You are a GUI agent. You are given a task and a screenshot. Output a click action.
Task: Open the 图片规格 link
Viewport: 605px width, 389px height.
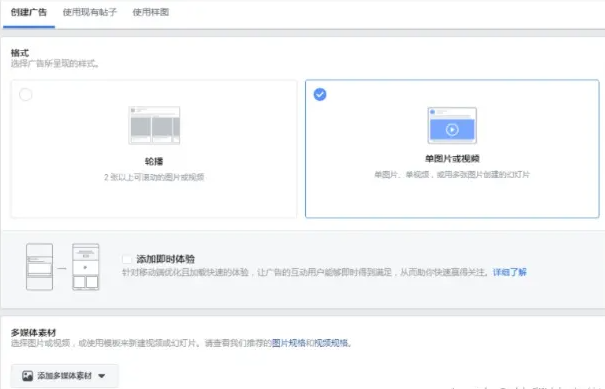click(x=289, y=343)
